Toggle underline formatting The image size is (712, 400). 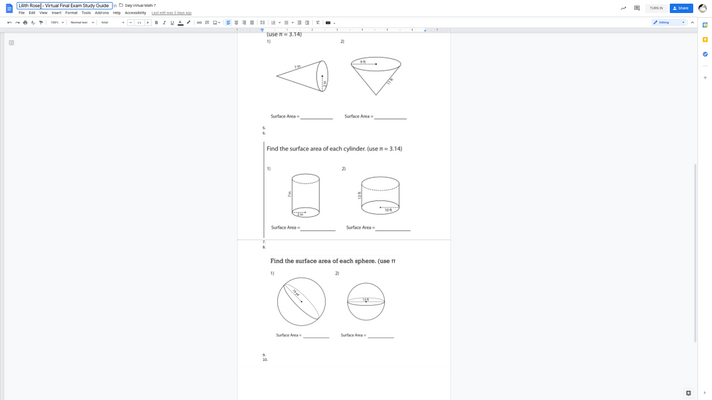click(172, 23)
